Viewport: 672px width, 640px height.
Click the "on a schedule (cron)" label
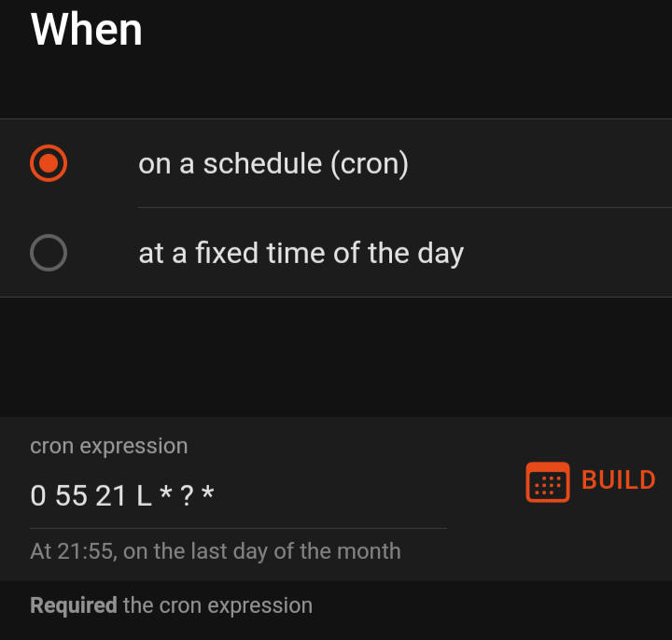[x=273, y=164]
